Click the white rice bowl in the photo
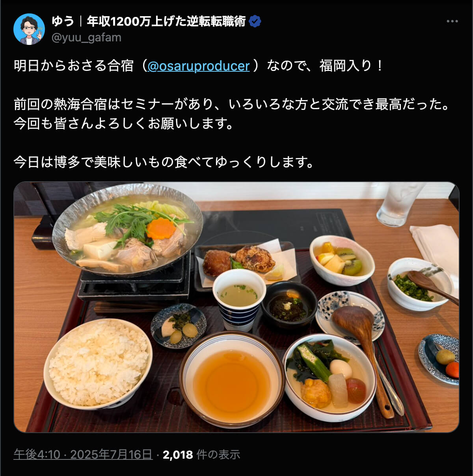This screenshot has width=473, height=476. (98, 364)
